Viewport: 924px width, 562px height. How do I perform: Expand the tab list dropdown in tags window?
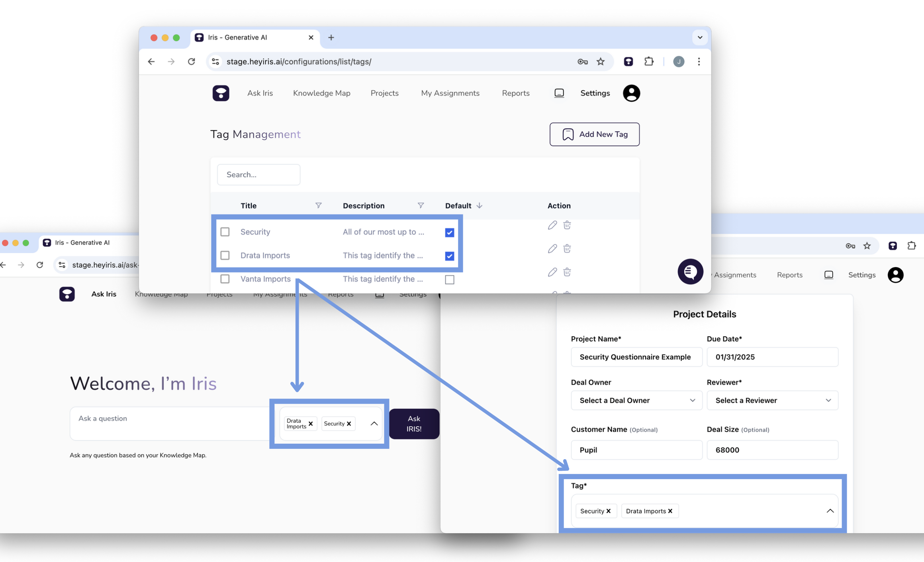click(x=700, y=37)
